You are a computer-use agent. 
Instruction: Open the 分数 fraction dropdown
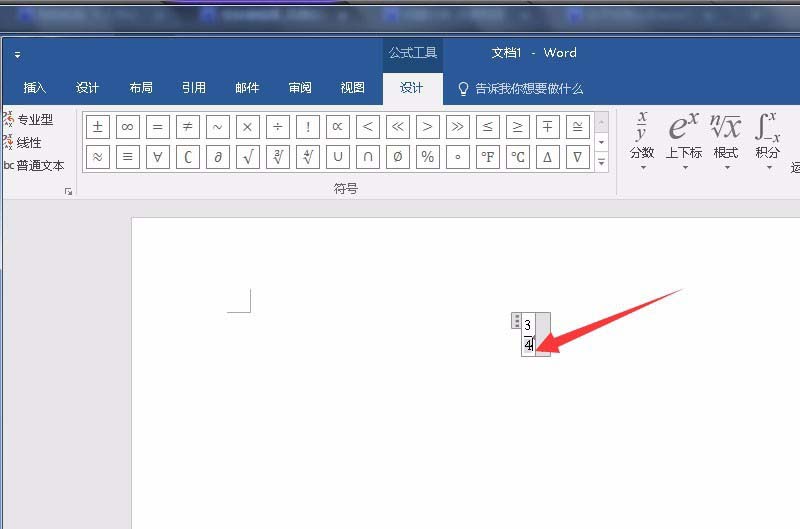(642, 141)
